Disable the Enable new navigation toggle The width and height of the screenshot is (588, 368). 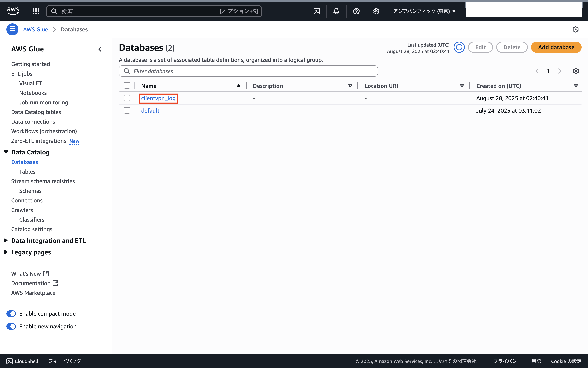tap(11, 326)
